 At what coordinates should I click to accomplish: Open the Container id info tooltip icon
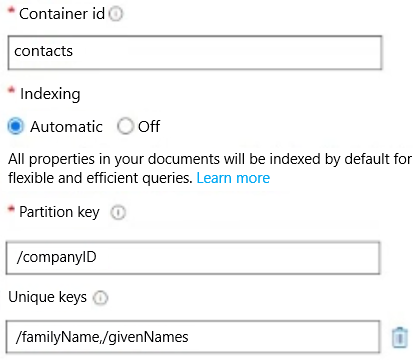[116, 14]
